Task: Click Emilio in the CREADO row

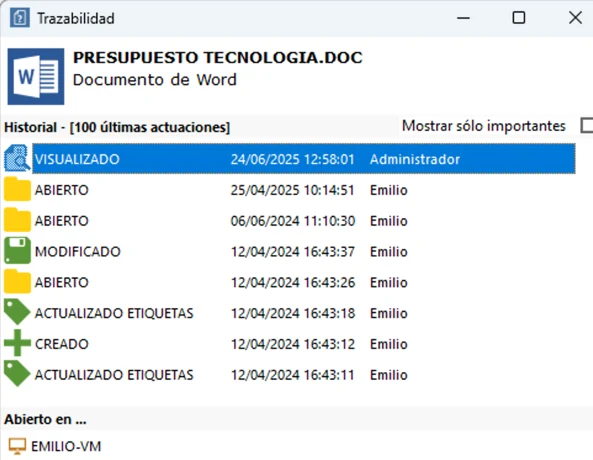Action: tap(388, 344)
